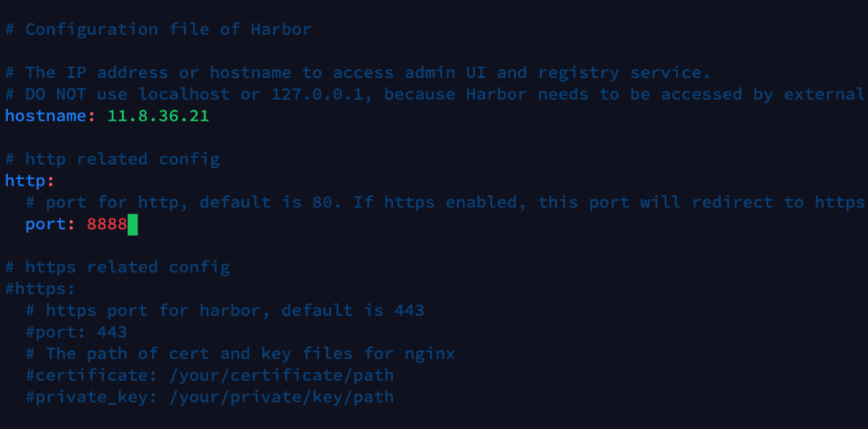Click the #private_key path line
This screenshot has width=868, height=429.
(209, 397)
